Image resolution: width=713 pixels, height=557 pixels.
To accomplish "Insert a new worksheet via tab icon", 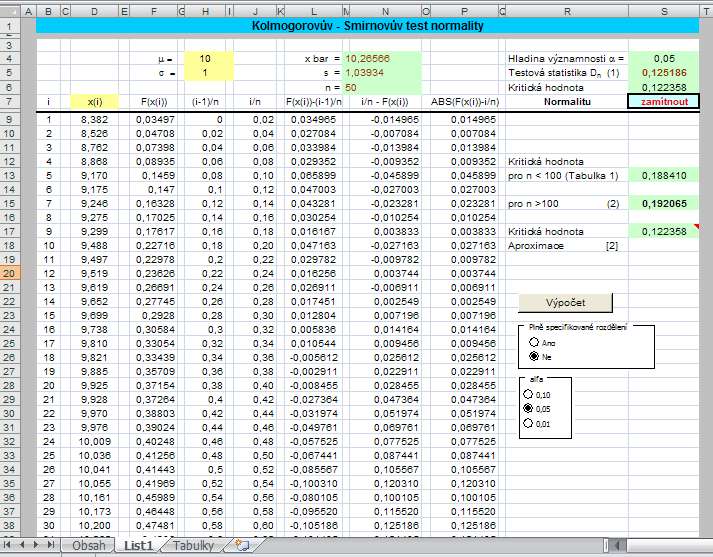I will 242,545.
